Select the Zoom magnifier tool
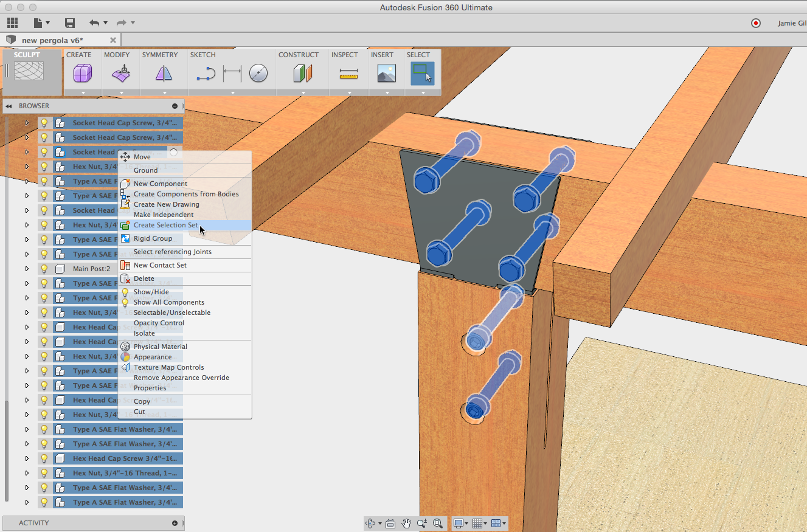Screen dimensions: 807x532 coord(422,523)
